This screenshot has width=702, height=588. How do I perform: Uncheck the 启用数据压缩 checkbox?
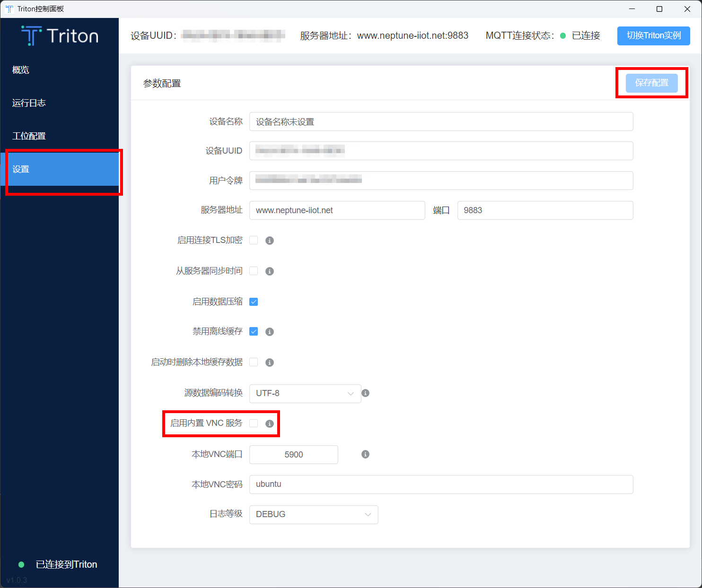[254, 302]
